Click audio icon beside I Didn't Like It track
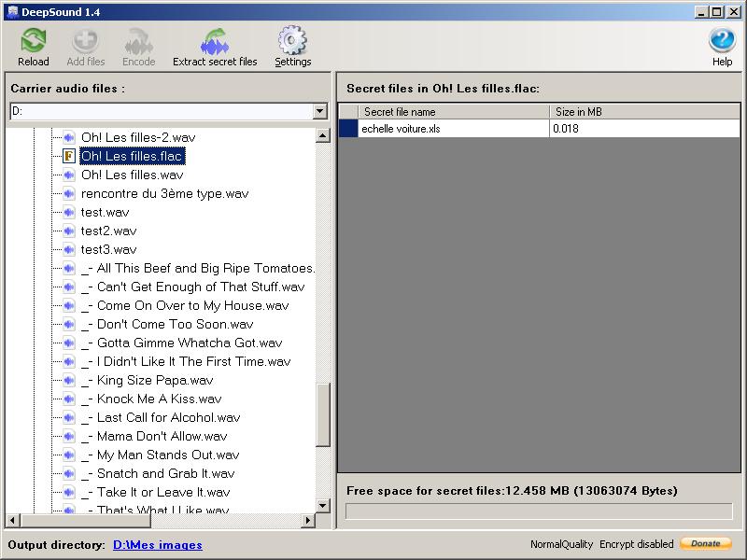This screenshot has width=747, height=560. pos(69,361)
